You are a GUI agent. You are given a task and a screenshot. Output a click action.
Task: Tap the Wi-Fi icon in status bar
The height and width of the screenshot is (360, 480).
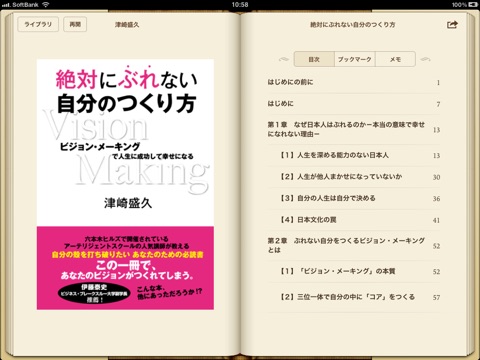pyautogui.click(x=46, y=4)
